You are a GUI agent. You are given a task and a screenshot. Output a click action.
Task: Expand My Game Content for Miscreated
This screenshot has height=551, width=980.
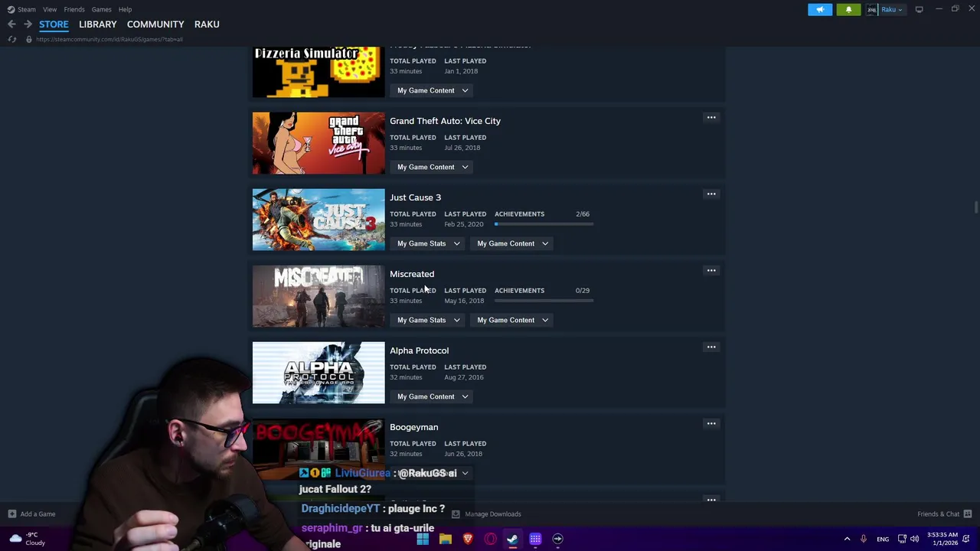tap(513, 320)
